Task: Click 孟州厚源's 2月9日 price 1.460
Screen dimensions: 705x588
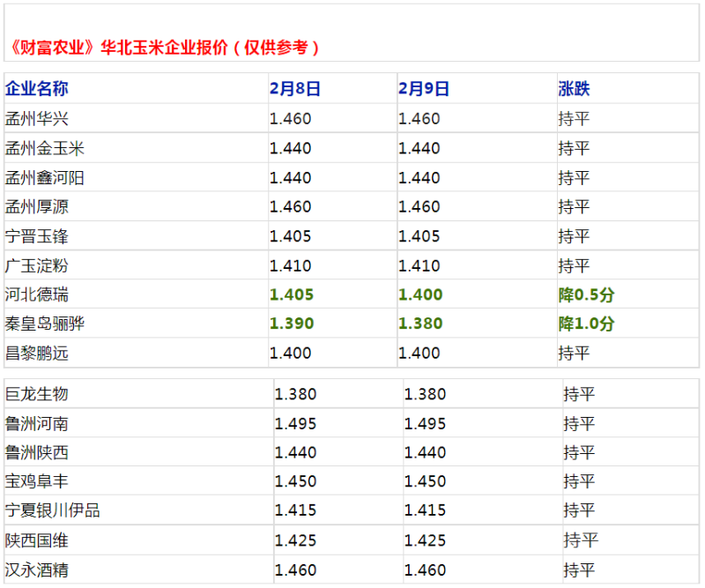Action: [419, 207]
